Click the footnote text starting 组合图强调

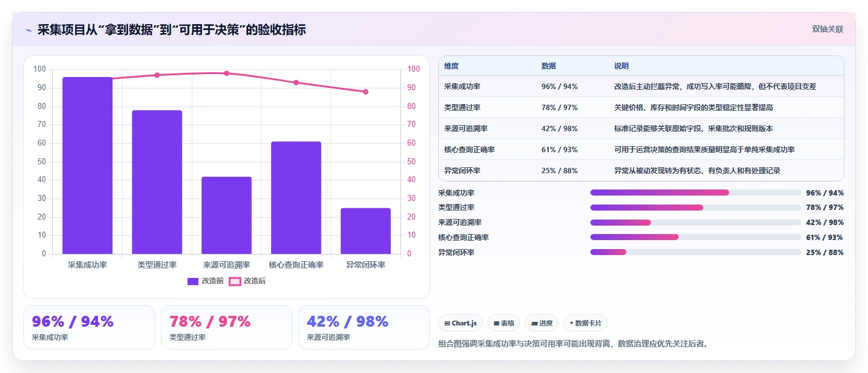tap(573, 344)
